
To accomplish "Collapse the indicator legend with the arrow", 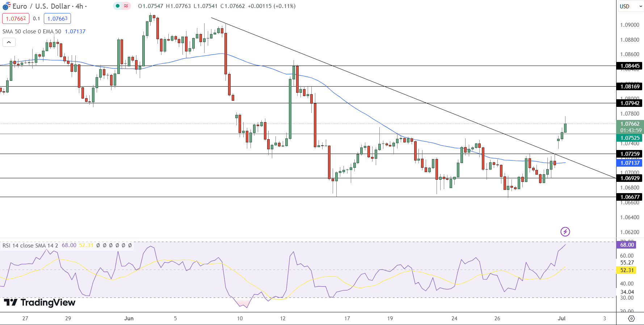I will pyautogui.click(x=9, y=42).
